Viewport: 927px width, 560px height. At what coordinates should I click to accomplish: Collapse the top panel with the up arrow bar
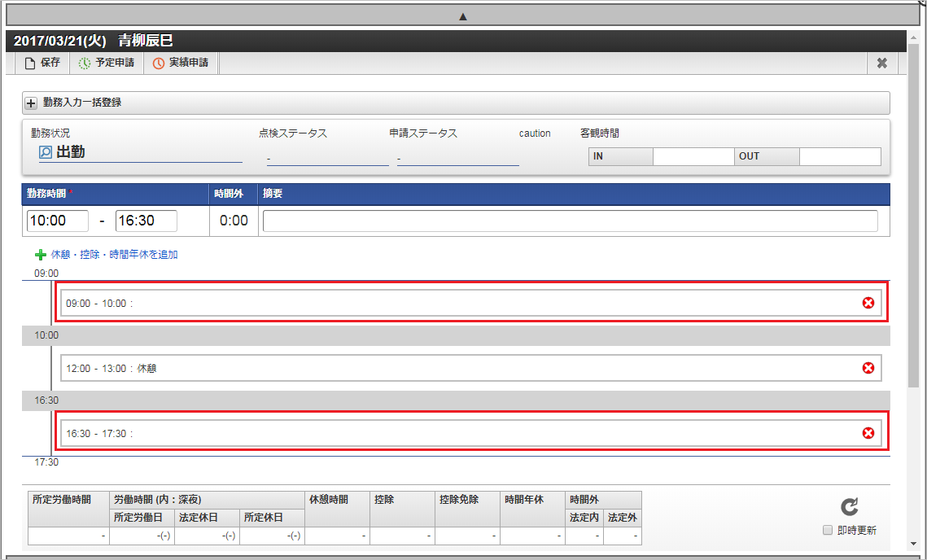tap(463, 16)
